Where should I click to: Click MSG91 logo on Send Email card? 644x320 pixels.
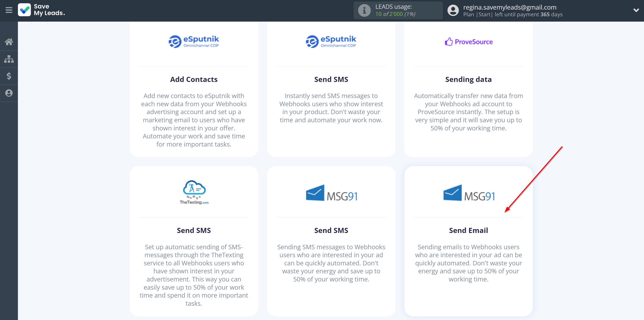coord(469,193)
